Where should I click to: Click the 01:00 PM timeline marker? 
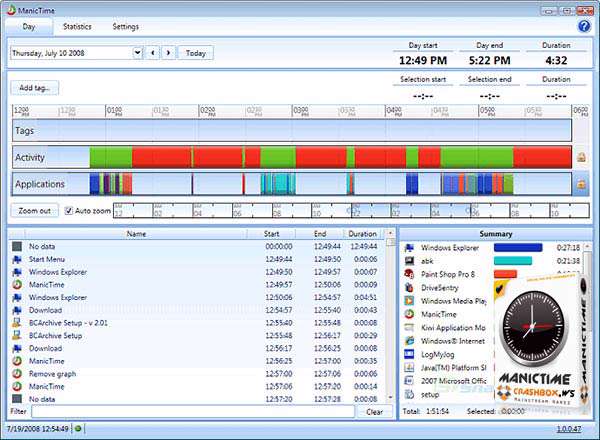[x=114, y=111]
